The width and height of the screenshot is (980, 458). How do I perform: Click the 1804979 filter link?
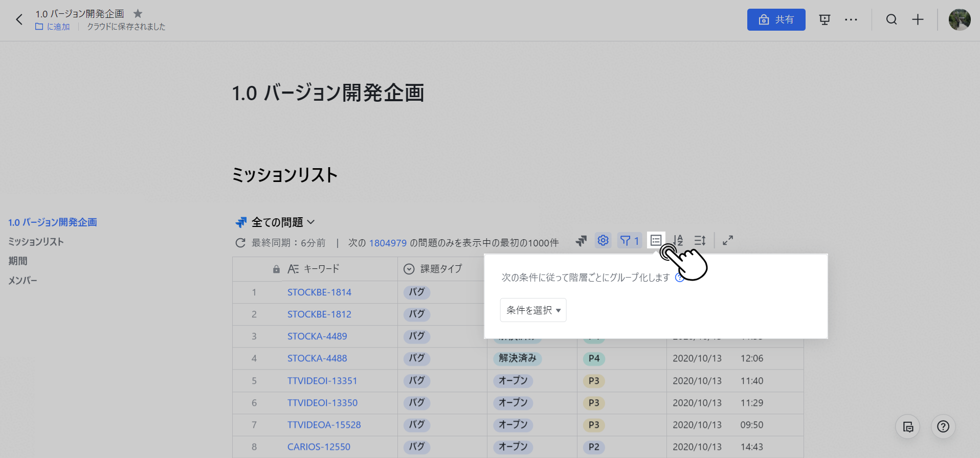coord(388,243)
